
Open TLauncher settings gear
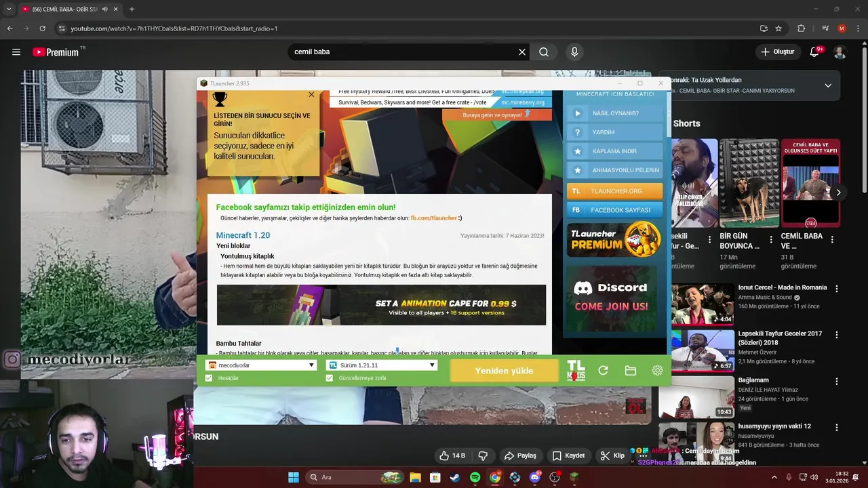pos(657,371)
